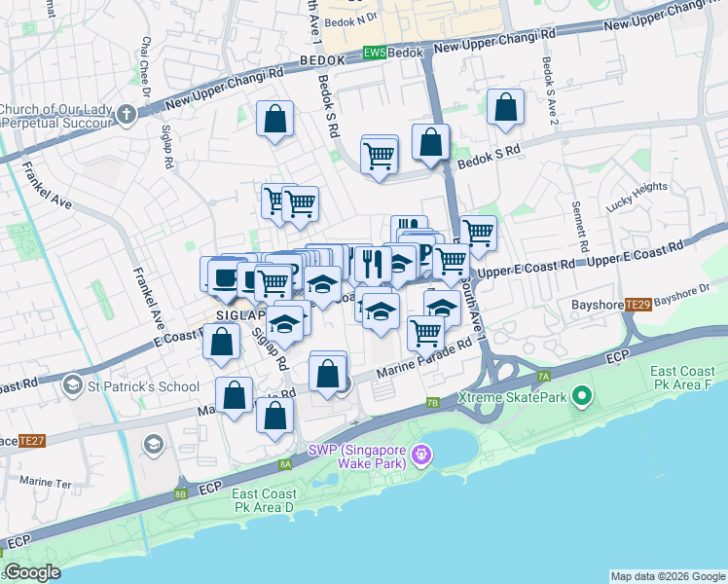The image size is (728, 584).
Task: Click the TE27 station badge
Action: click(x=32, y=441)
